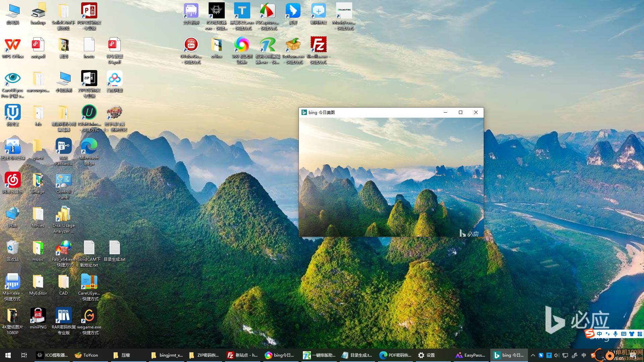This screenshot has height=362, width=644.
Task: Select the 文件粉碎 desktop icon
Action: pos(191,14)
